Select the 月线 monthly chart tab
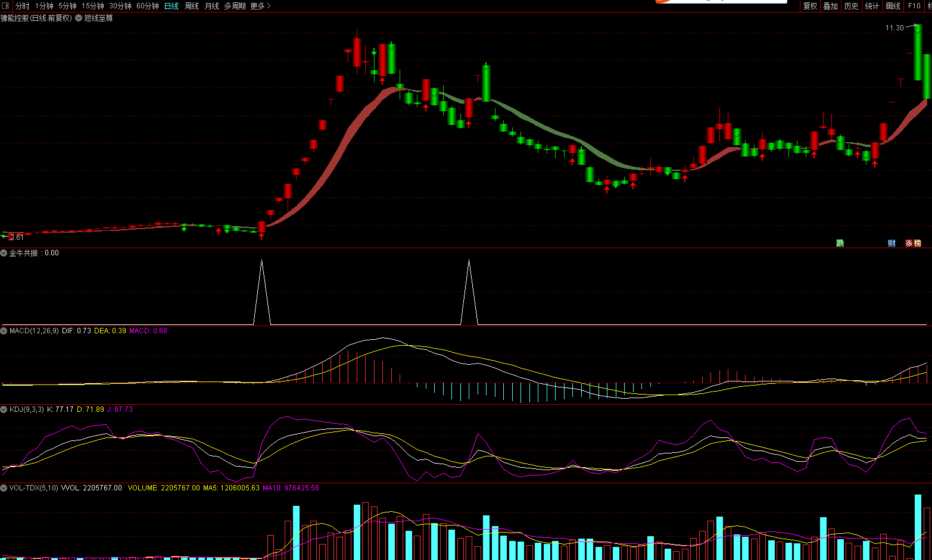This screenshot has width=932, height=560. (x=212, y=6)
